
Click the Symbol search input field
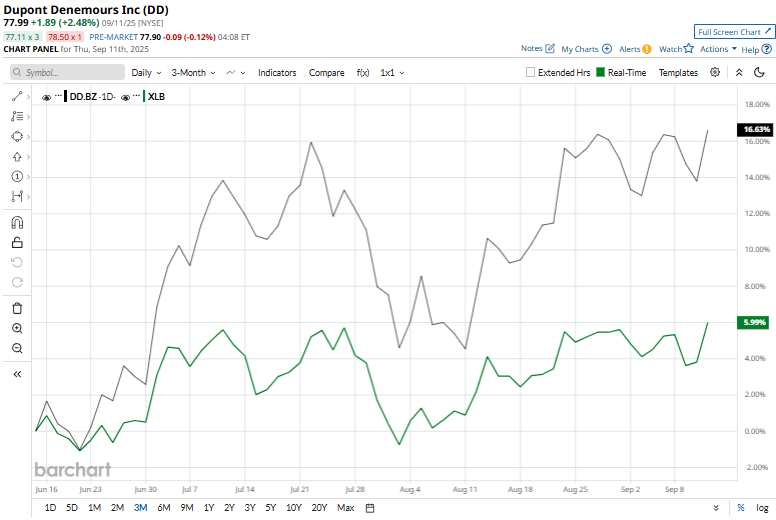click(x=67, y=72)
